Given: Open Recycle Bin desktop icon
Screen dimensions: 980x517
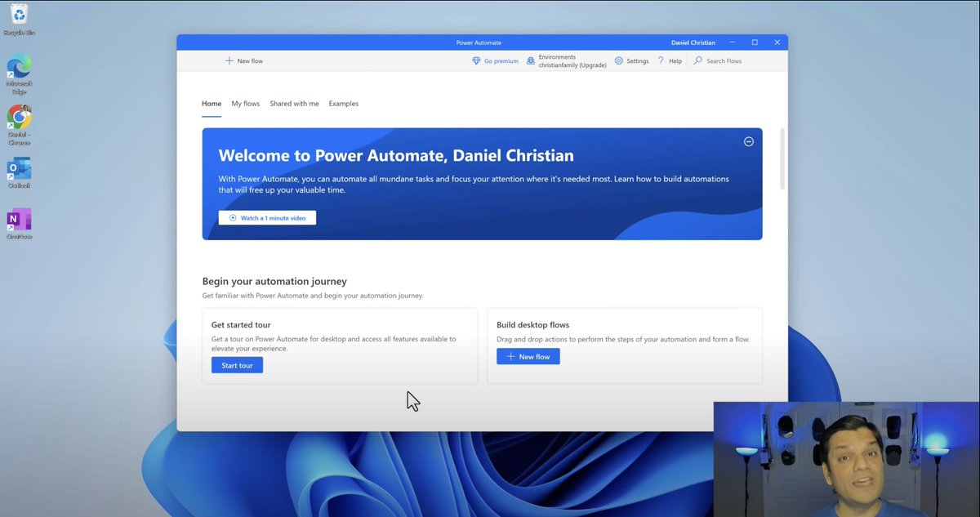Looking at the screenshot, I should (20, 20).
